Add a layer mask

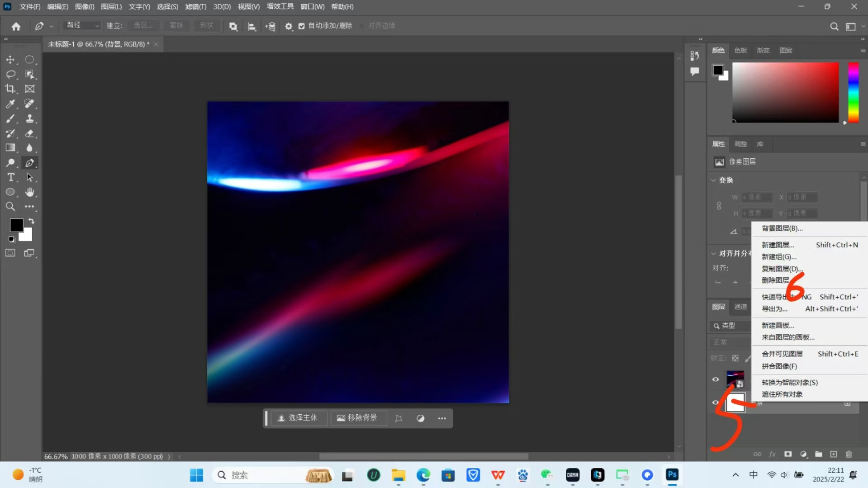click(788, 454)
